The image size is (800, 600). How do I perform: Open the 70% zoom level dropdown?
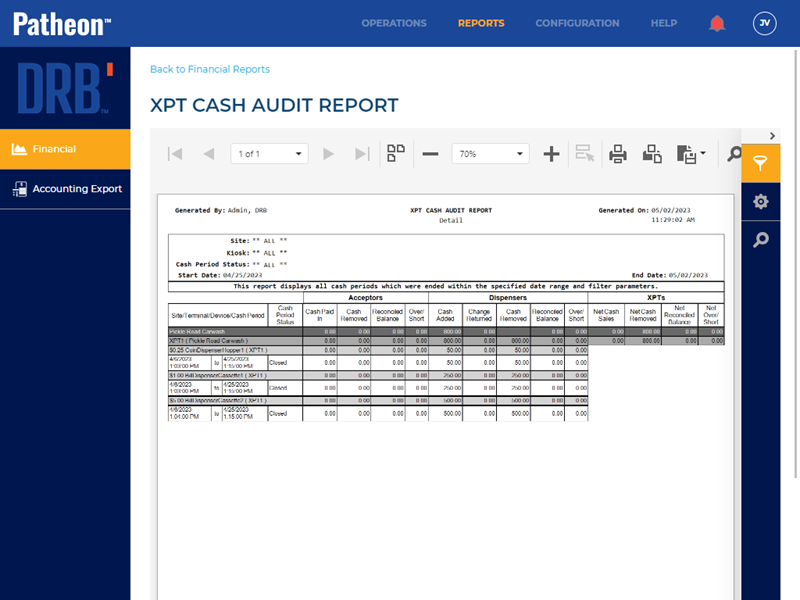click(490, 154)
